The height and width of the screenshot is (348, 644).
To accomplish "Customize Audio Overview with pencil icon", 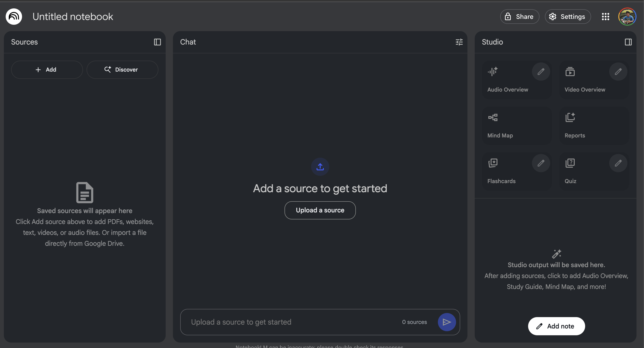I will point(541,72).
